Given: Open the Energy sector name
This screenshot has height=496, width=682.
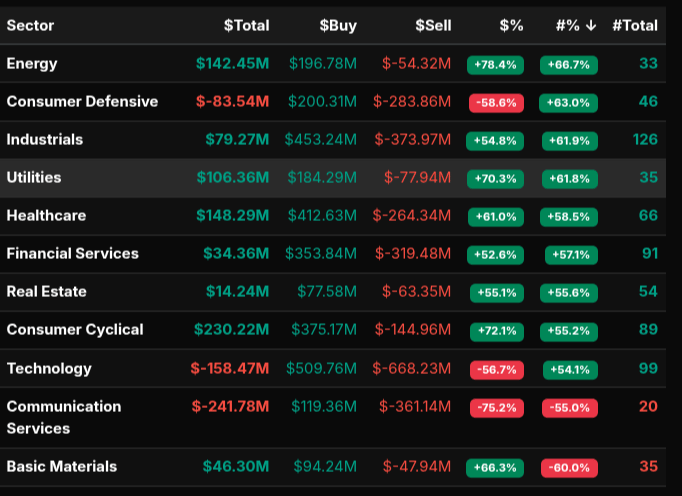Looking at the screenshot, I should coord(32,64).
